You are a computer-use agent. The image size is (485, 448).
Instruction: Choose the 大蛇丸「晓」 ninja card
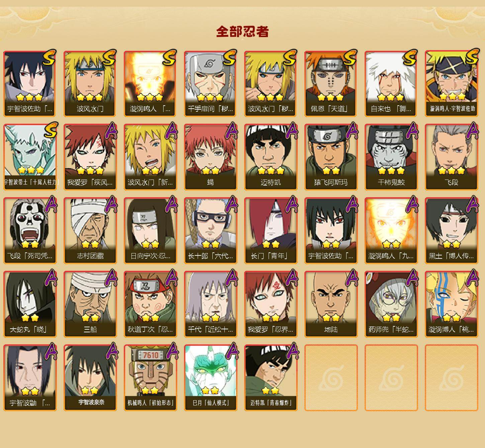click(30, 304)
